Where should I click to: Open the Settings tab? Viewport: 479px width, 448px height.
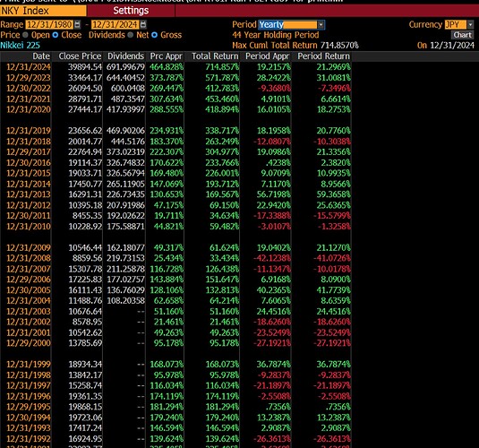pyautogui.click(x=131, y=11)
